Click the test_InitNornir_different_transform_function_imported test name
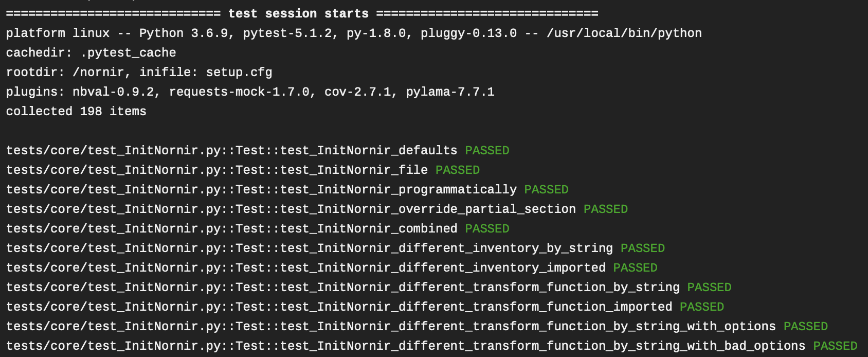This screenshot has height=357, width=868. click(x=476, y=307)
